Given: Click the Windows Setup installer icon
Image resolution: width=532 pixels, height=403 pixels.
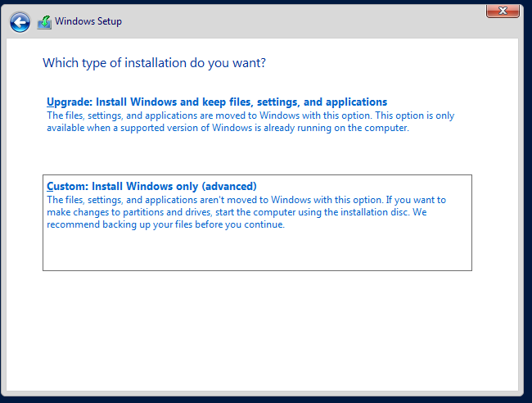Looking at the screenshot, I should coord(44,22).
